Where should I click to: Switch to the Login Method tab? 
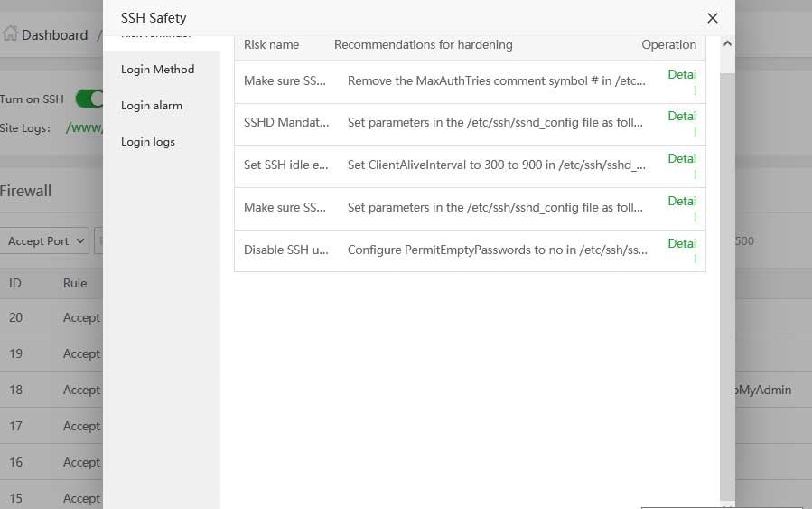click(157, 70)
